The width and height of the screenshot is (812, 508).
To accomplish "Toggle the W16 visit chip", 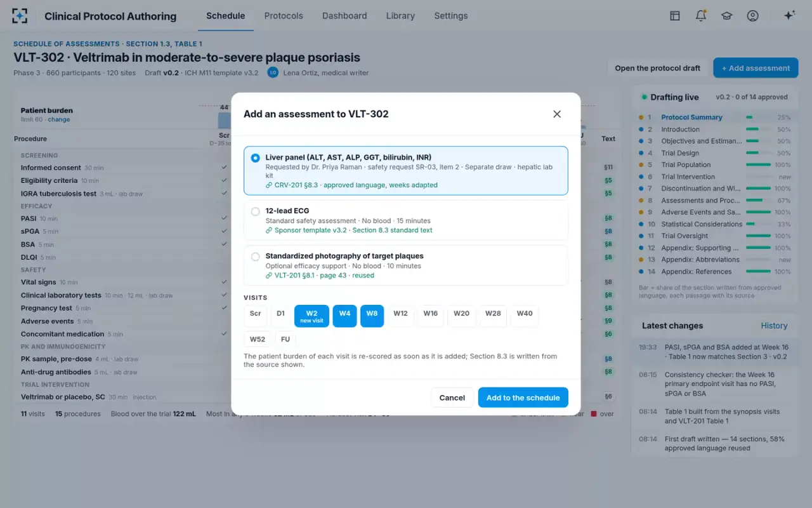I will pyautogui.click(x=431, y=316).
